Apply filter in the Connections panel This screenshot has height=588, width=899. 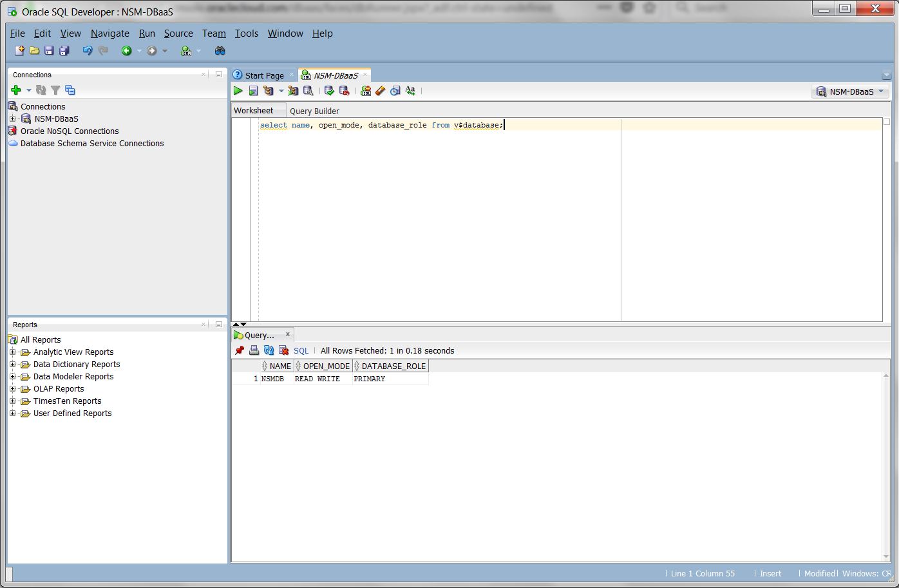coord(55,90)
